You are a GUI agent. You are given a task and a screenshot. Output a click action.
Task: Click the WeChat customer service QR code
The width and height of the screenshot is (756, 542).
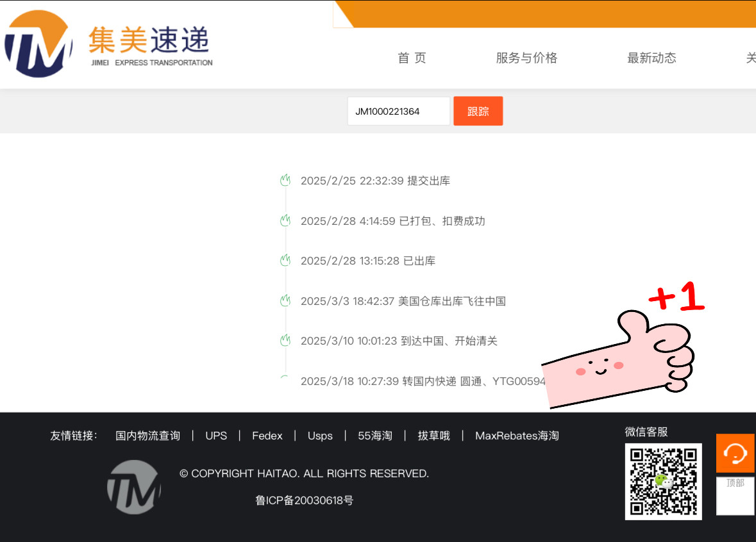coord(663,481)
